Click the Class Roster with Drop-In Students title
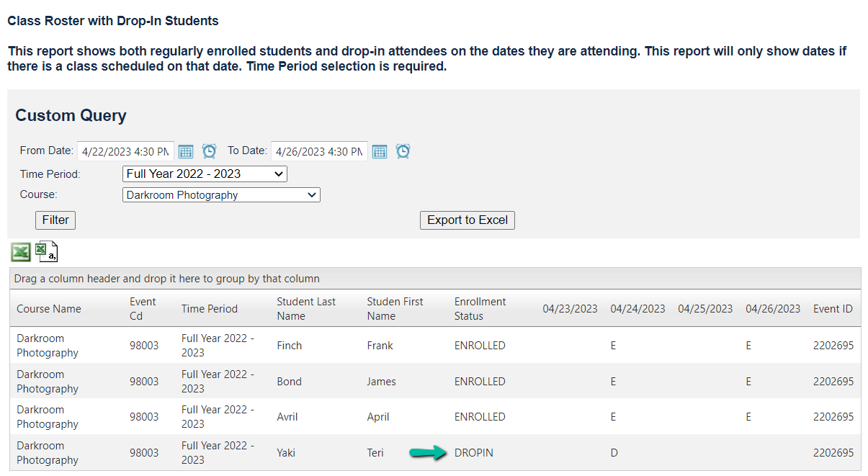 (113, 21)
